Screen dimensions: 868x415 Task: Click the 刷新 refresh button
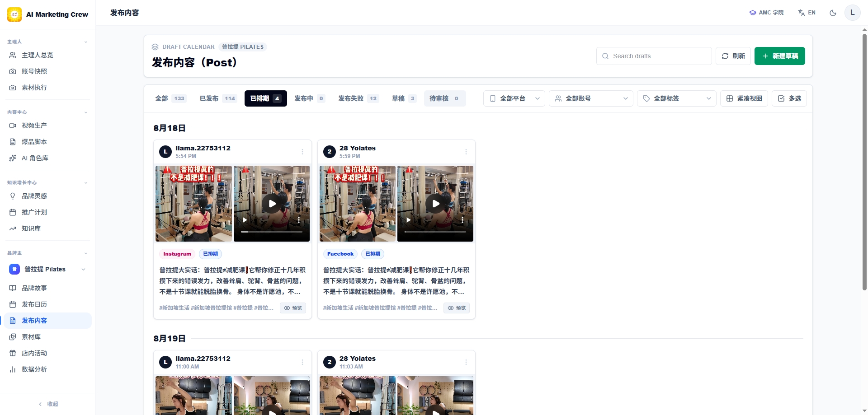(733, 56)
